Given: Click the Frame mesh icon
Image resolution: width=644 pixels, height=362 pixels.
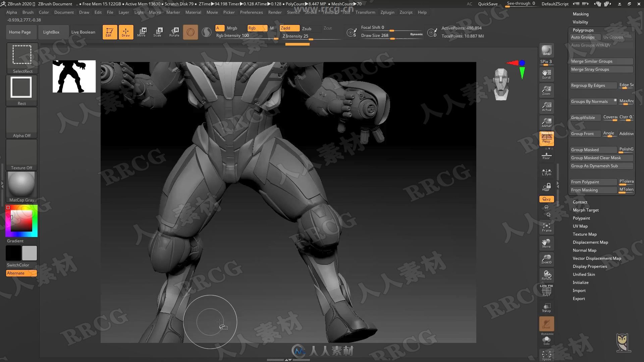Looking at the screenshot, I should click(546, 227).
